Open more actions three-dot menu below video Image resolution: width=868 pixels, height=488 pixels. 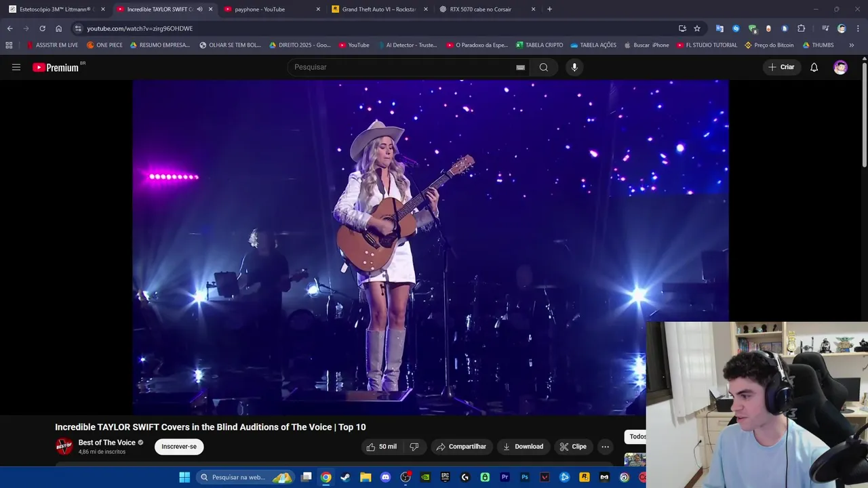[605, 447]
